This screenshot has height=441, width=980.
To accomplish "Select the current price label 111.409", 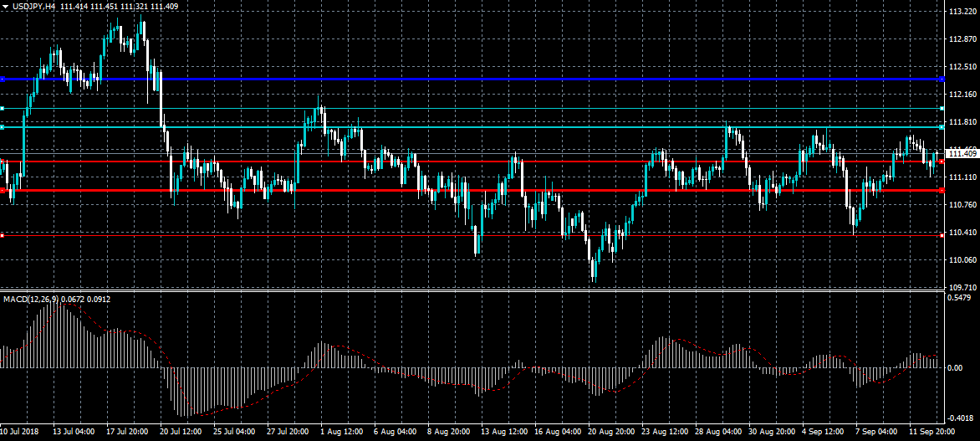I will pos(962,153).
